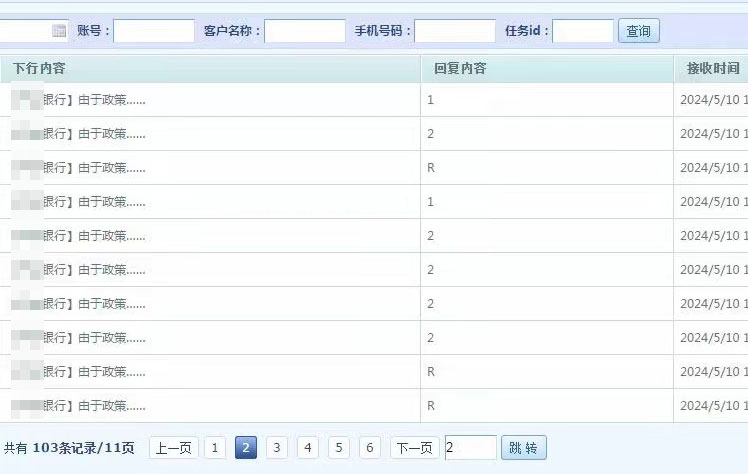This screenshot has width=748, height=474.
Task: Select first row with reply 1
Action: click(x=430, y=100)
